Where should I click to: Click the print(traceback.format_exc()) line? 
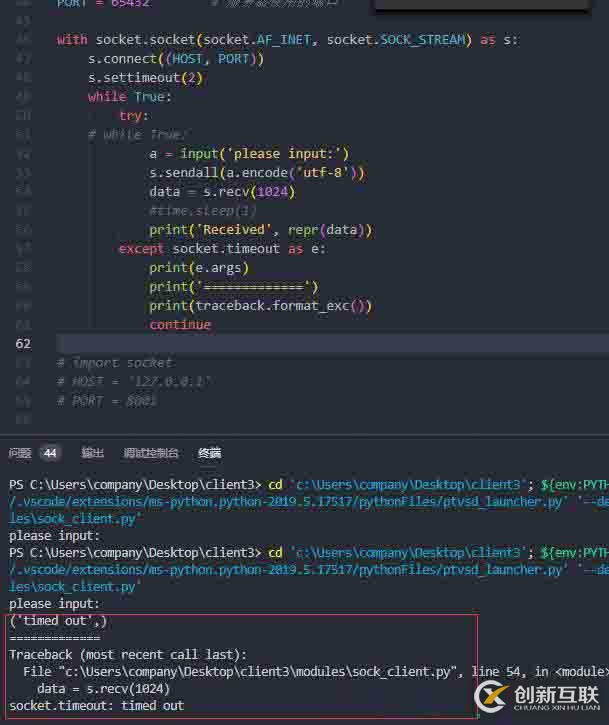[260, 306]
